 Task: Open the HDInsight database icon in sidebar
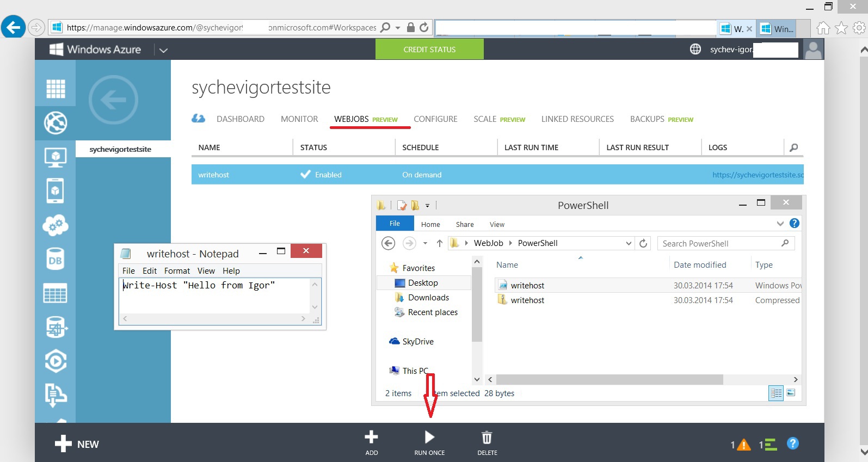point(56,327)
